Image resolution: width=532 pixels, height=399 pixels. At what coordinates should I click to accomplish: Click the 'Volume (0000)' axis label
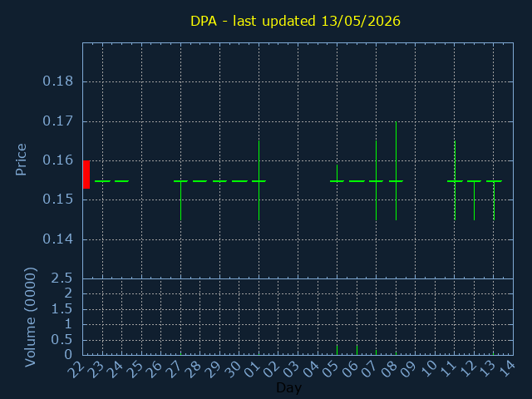tap(31, 317)
